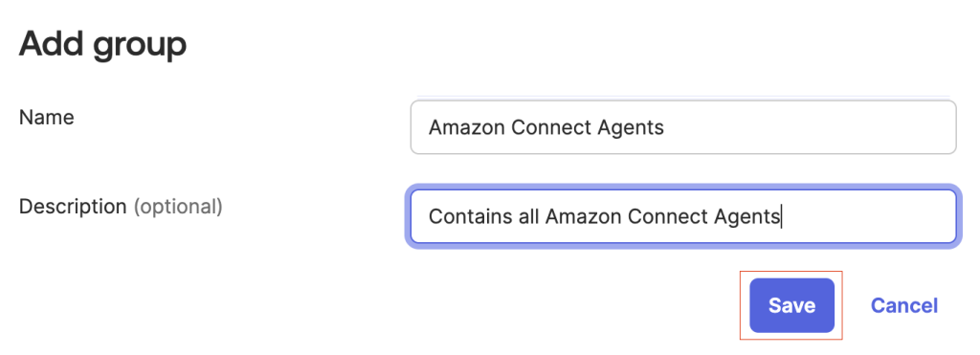Click inside Contains all Amazon Connect Agents text
Viewport: 980px width, 355px height.
tap(604, 217)
